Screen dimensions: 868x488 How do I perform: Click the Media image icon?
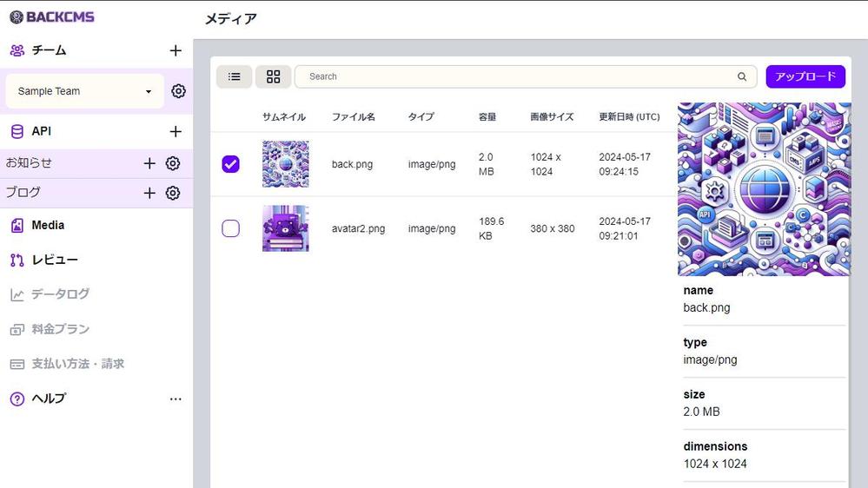(17, 225)
